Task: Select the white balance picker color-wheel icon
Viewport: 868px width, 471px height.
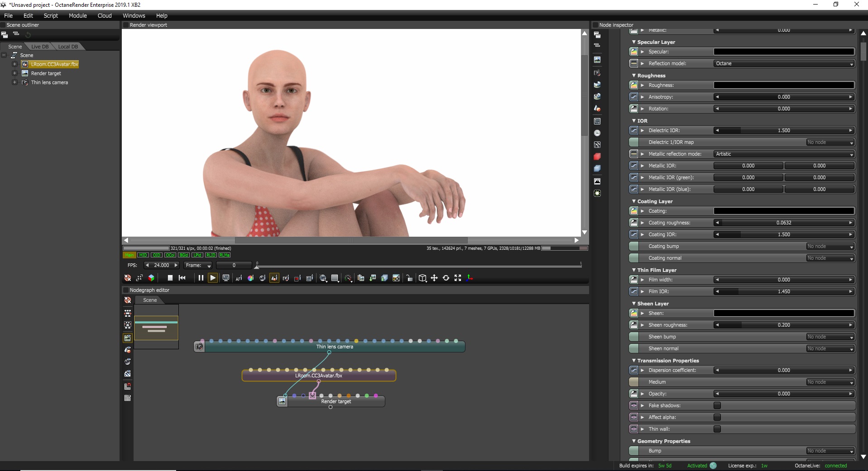Action: pyautogui.click(x=250, y=278)
